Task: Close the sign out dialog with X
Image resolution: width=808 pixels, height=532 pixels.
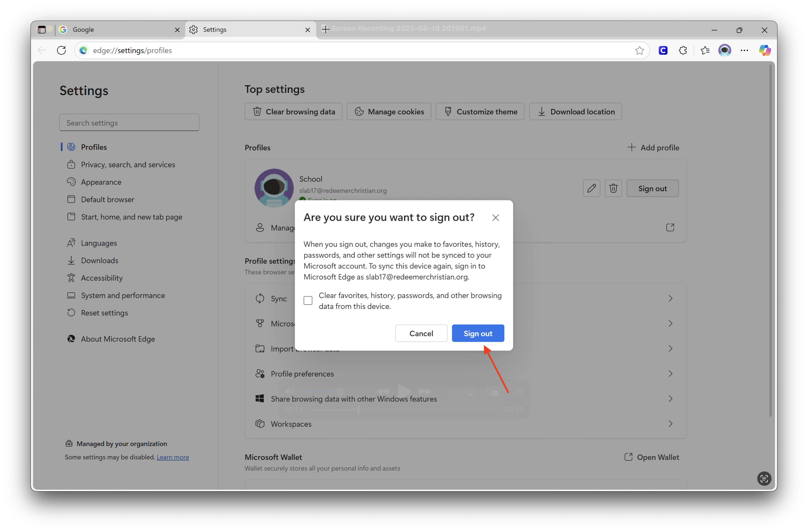Action: [x=495, y=218]
